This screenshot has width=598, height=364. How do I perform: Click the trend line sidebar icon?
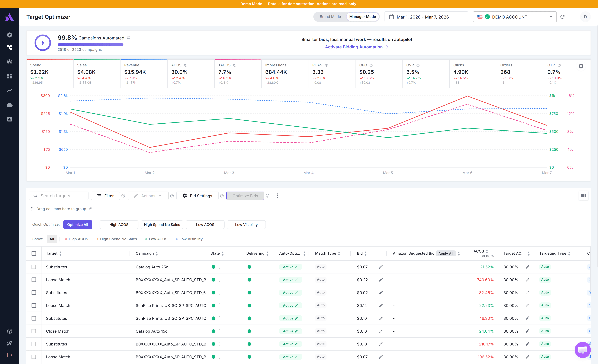coord(9,90)
